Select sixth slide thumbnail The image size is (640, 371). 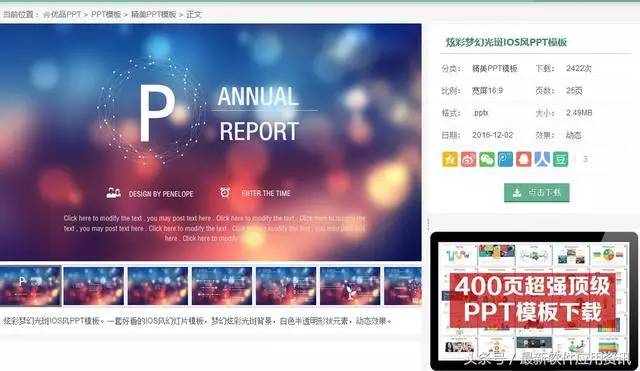[350, 286]
